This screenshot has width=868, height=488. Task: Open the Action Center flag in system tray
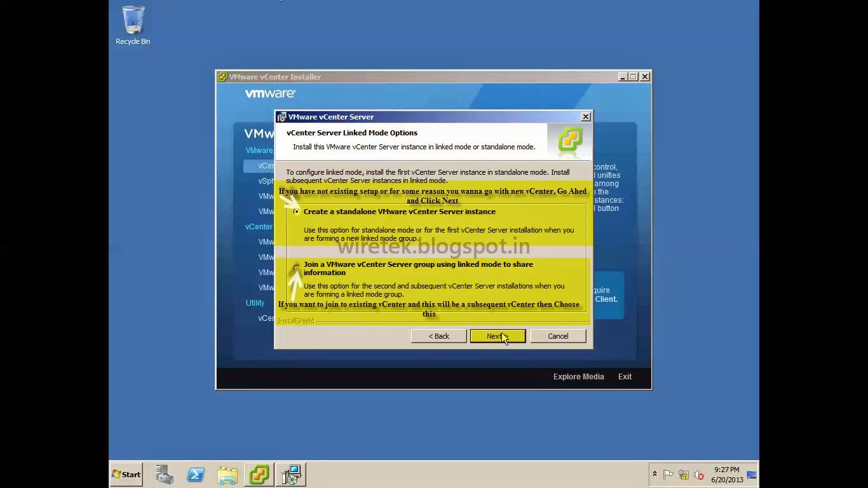(x=668, y=474)
